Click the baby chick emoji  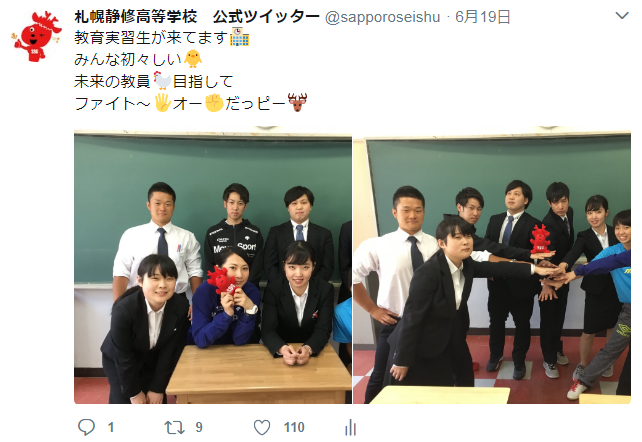point(193,59)
